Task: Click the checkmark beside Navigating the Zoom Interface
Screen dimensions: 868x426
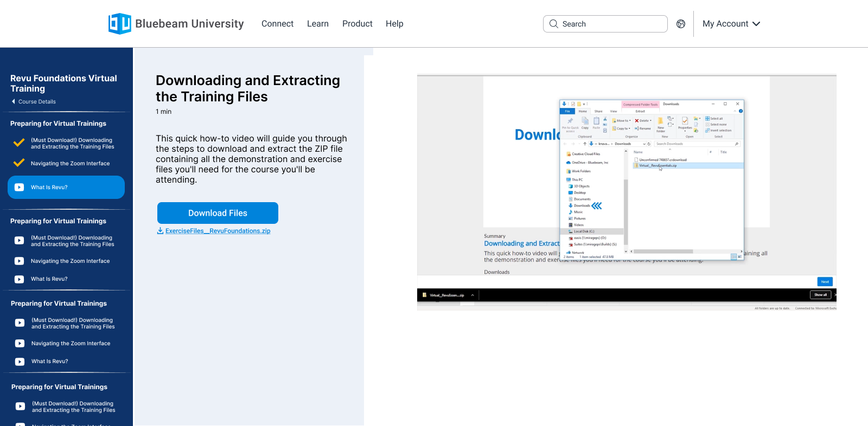Action: pos(19,163)
